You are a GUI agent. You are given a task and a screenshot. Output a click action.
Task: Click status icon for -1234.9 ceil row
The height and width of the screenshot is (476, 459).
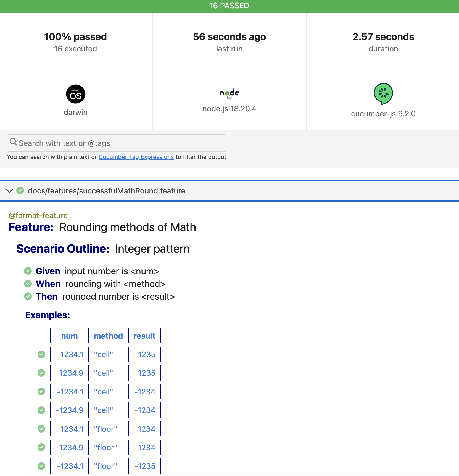41,410
